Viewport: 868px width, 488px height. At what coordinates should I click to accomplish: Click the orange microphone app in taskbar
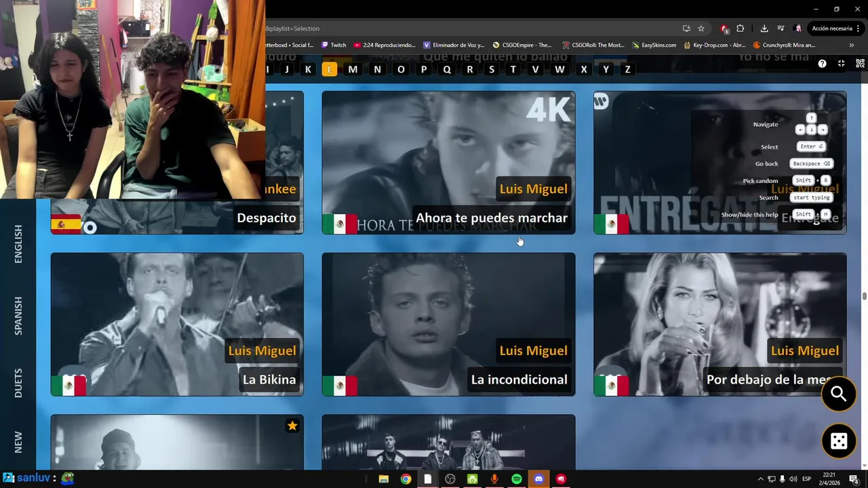494,479
